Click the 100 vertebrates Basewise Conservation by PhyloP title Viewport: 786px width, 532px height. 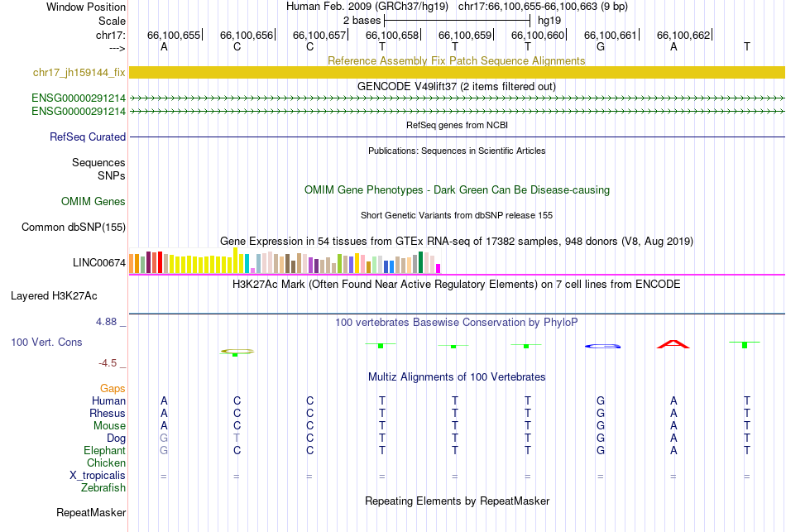coord(456,323)
